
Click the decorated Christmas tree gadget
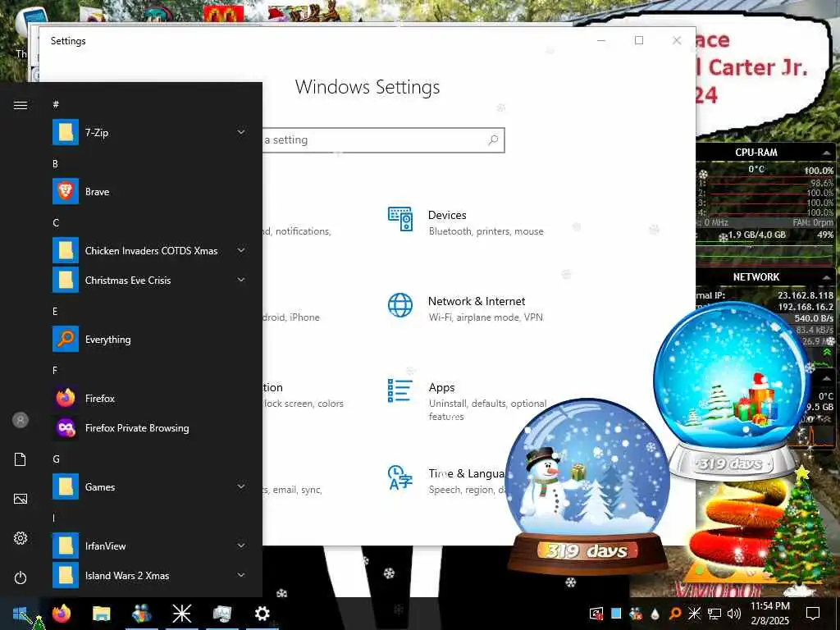pos(801,529)
